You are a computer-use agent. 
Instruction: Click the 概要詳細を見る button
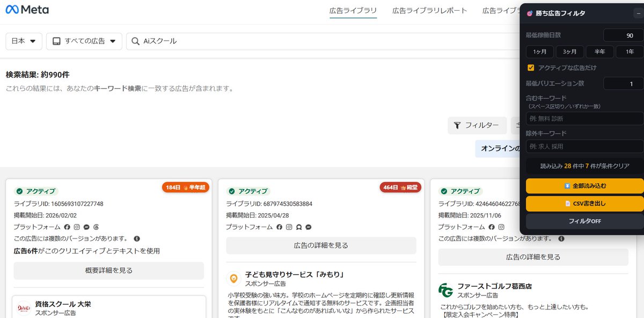109,271
